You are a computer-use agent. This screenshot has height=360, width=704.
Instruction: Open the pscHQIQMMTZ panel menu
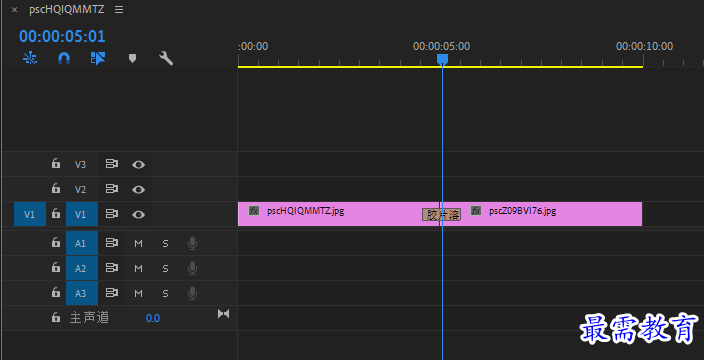coord(119,10)
